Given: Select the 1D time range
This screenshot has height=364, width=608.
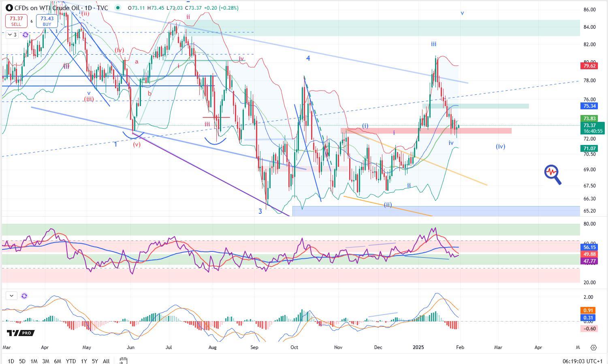Looking at the screenshot, I should pos(11,361).
